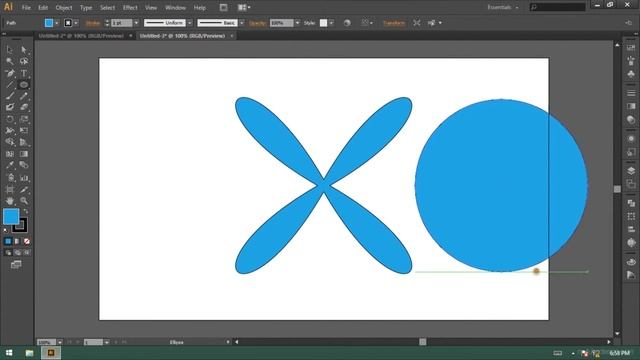Select the Selection tool (black arrow)
Image resolution: width=640 pixels, height=360 pixels.
pos(10,50)
